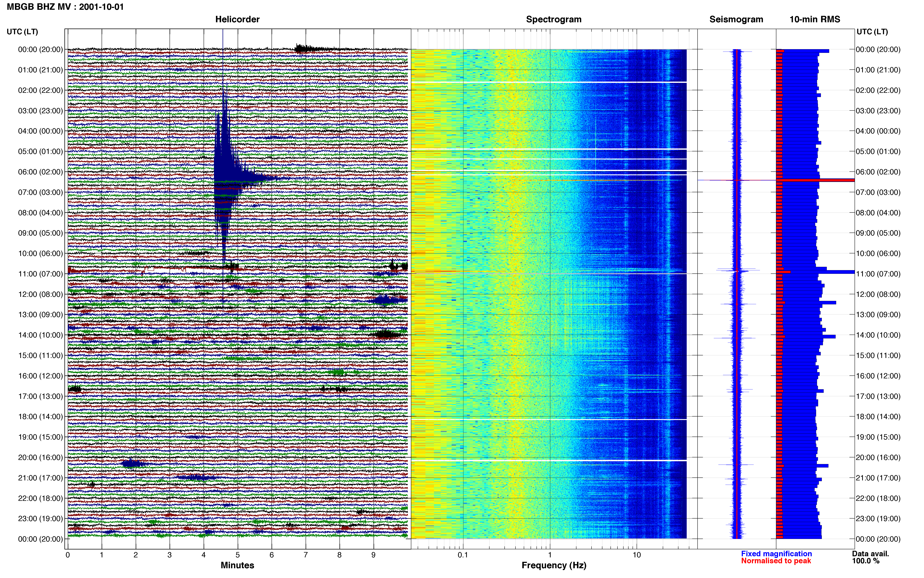Click the right 'UTC (LT)' axis label
This screenshot has width=924, height=578.
pyautogui.click(x=872, y=31)
